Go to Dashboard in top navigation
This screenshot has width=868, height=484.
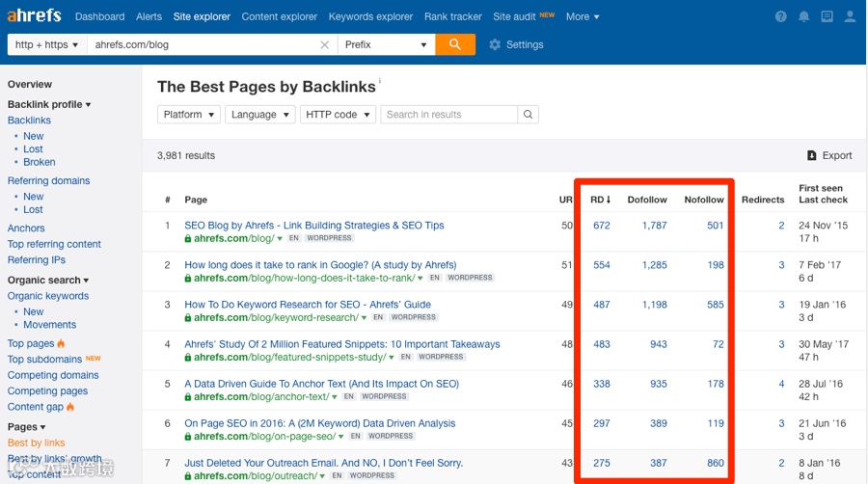[99, 16]
